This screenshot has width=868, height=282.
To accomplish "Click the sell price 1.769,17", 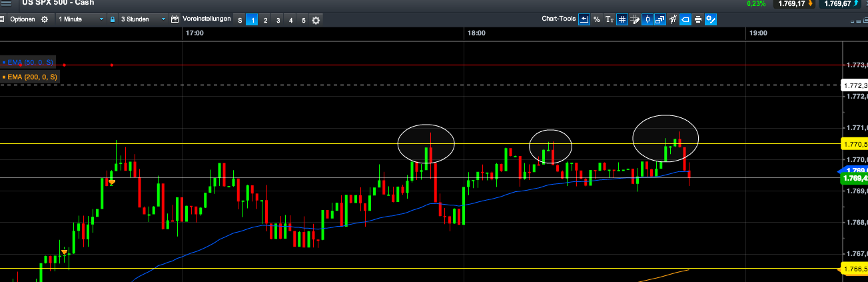I will tap(794, 3).
